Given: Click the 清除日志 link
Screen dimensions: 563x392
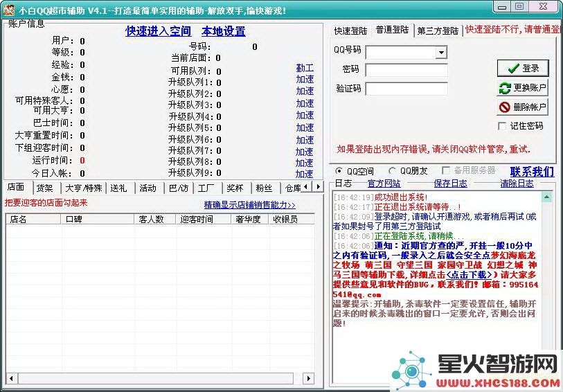Looking at the screenshot, I should [517, 184].
